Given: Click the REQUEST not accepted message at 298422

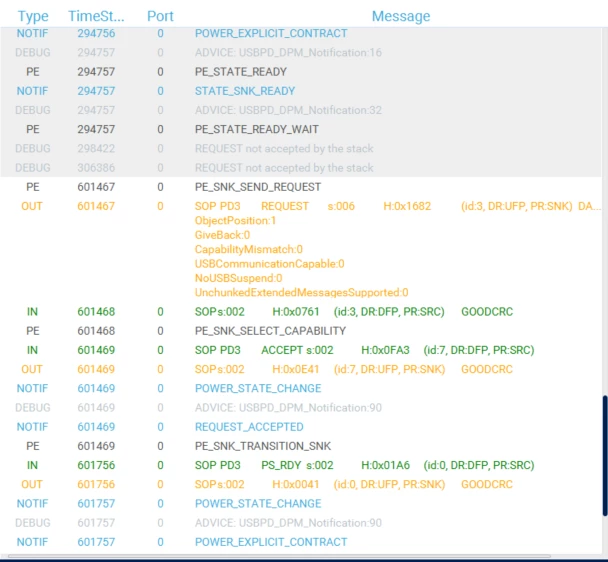Looking at the screenshot, I should [x=284, y=149].
